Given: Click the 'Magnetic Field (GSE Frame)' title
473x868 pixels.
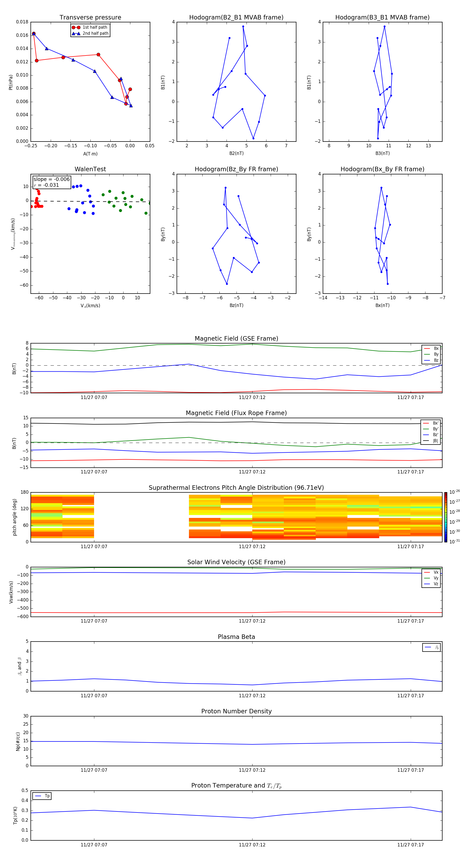Looking at the screenshot, I should pos(236,339).
